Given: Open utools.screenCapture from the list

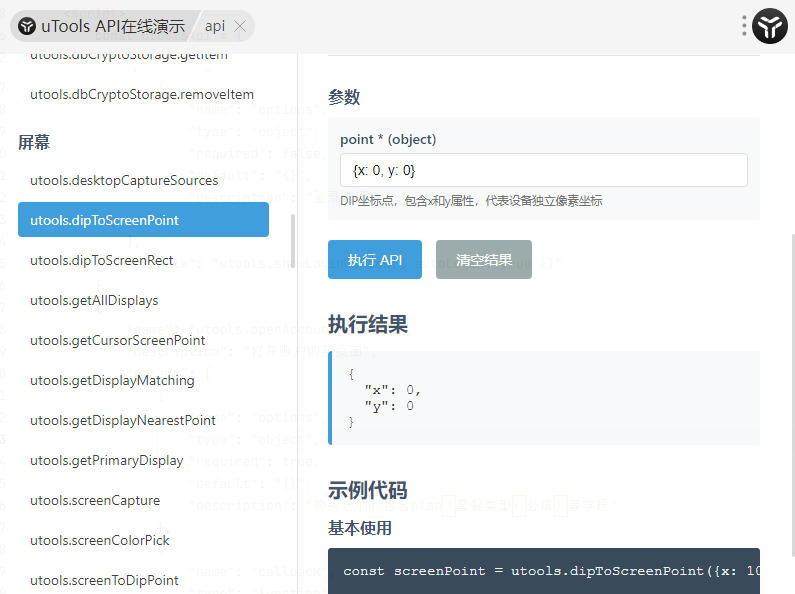Looking at the screenshot, I should click(x=95, y=500).
